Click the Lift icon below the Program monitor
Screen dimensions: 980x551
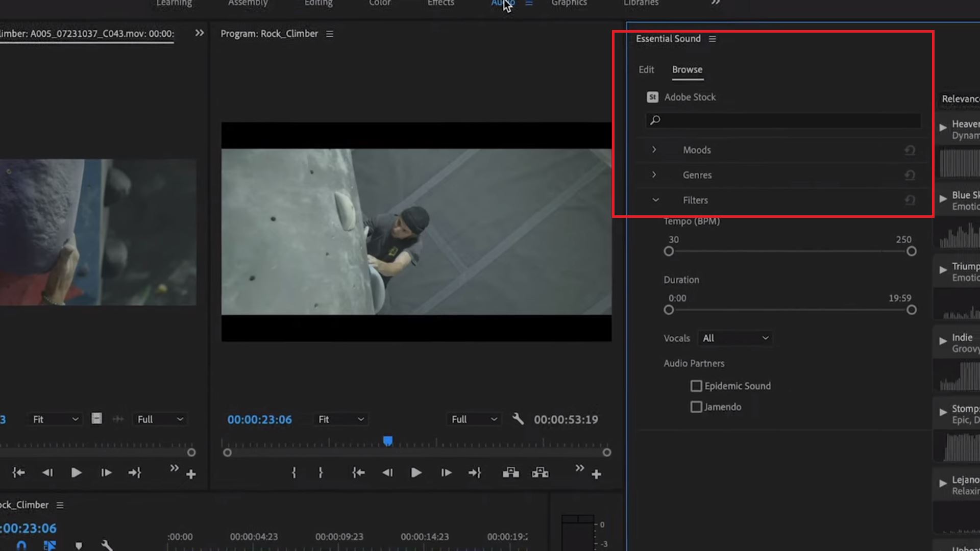[x=511, y=472]
